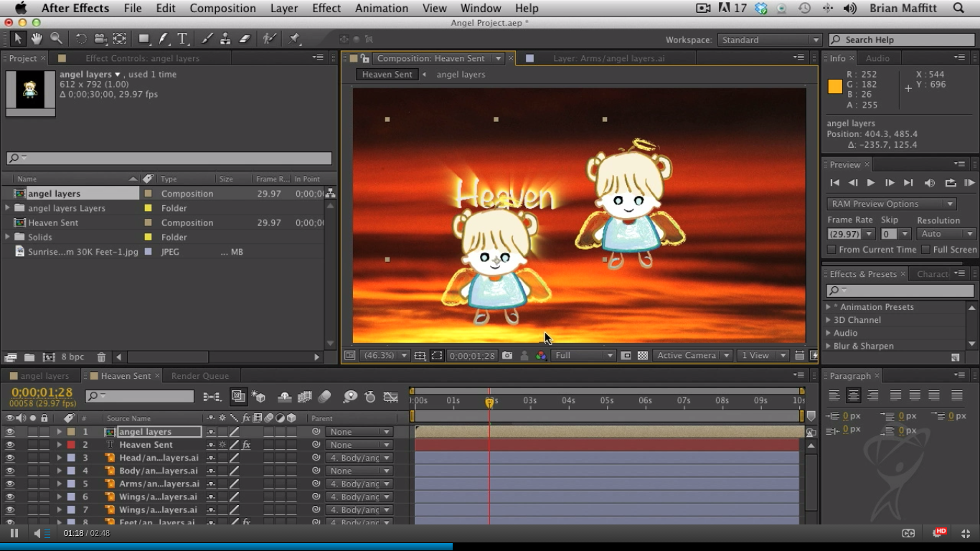Open the Full resolution dropdown in viewer
The image size is (980, 551).
(x=583, y=355)
